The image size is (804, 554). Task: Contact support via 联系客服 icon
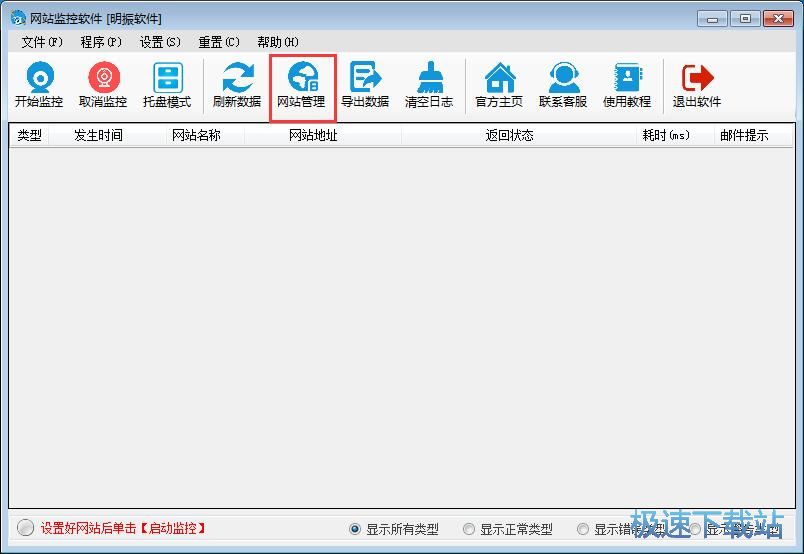point(563,85)
